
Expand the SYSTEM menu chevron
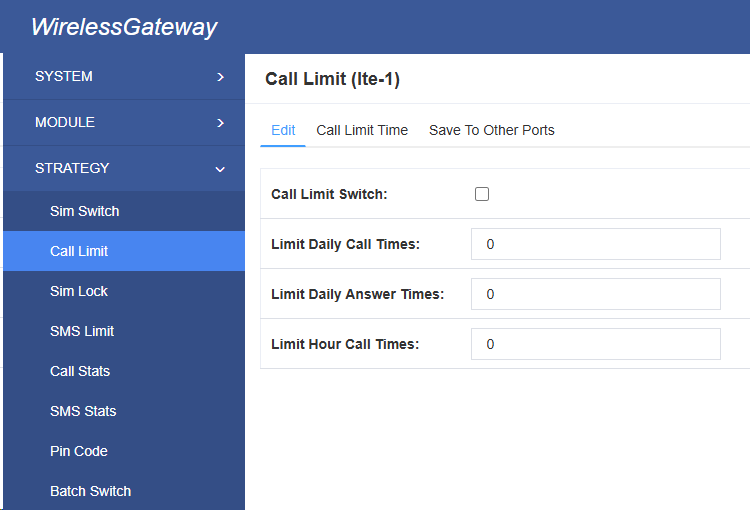pyautogui.click(x=220, y=77)
